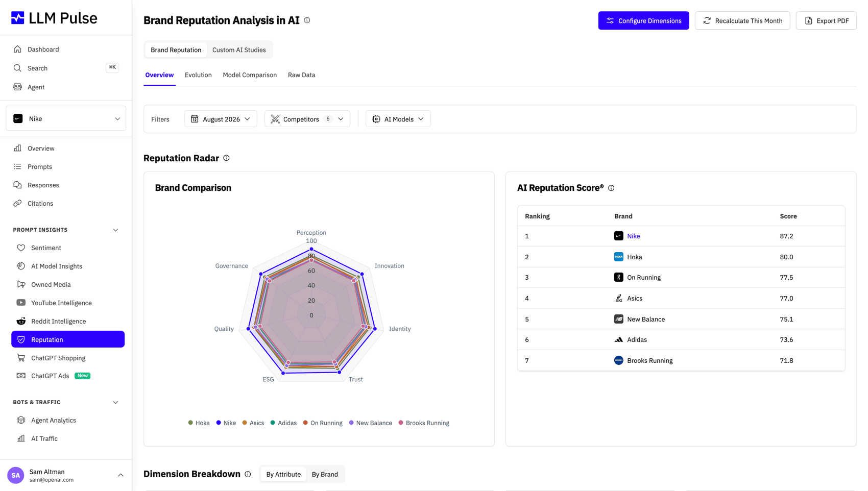Screen dimensions: 868x491
Task: Toggle Brooks Running series in chart legend
Action: pos(424,423)
